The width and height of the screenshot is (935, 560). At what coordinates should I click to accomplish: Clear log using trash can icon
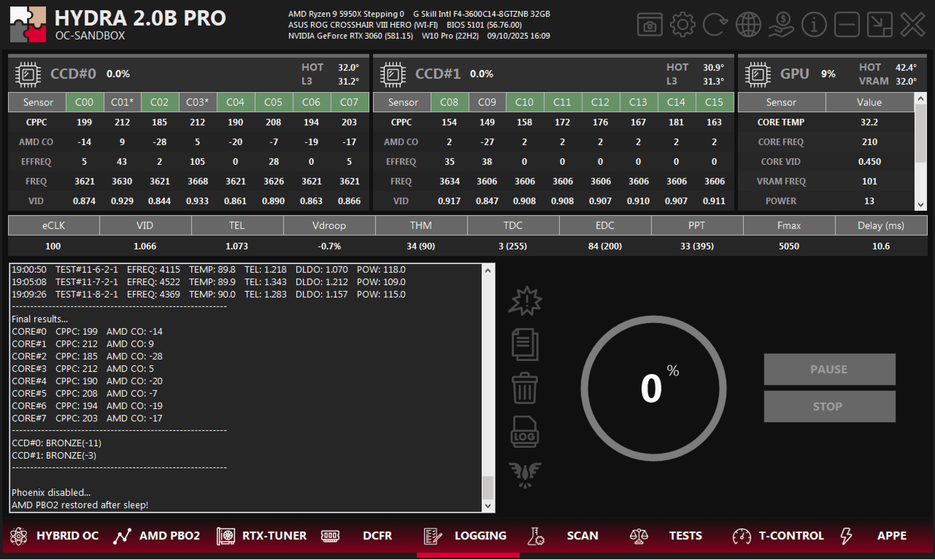click(x=524, y=388)
